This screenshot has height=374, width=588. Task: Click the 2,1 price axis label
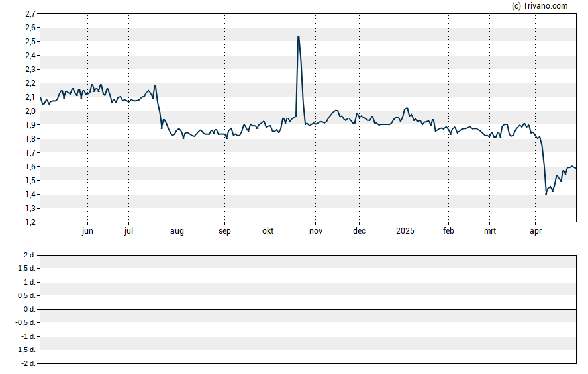[30, 97]
